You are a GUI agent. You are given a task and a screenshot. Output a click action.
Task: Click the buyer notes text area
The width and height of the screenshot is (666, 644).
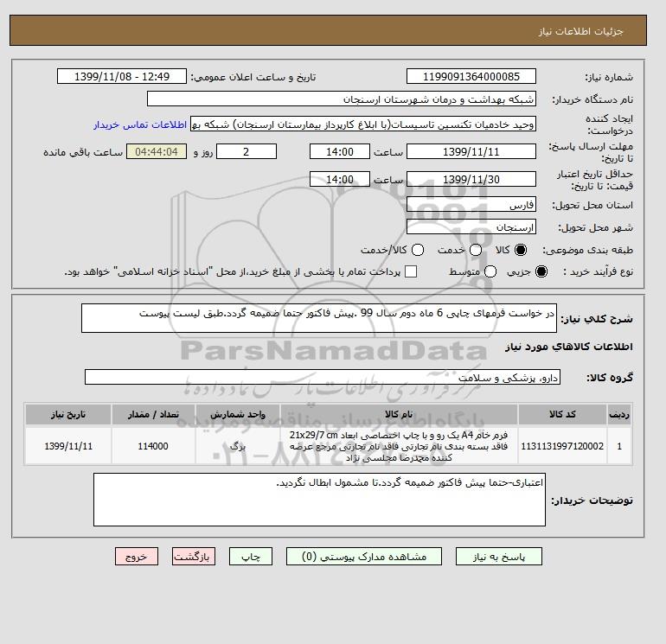319,500
